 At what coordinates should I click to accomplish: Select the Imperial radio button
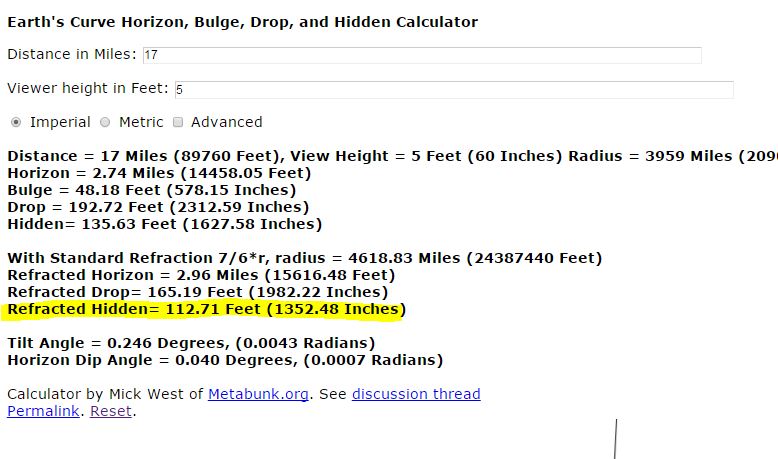16,122
